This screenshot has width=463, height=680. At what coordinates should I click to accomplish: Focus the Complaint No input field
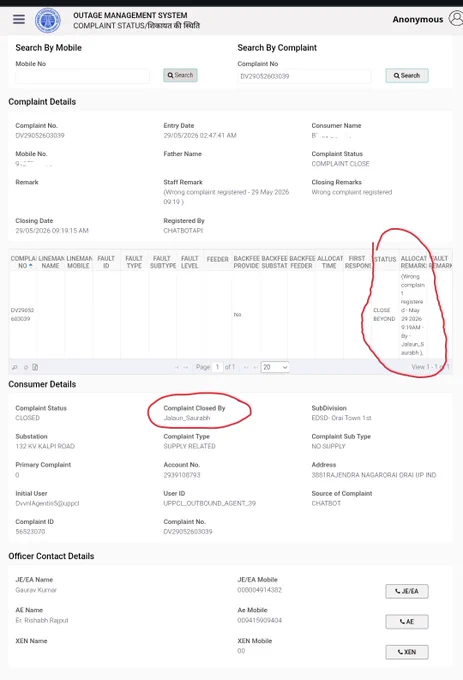coord(304,76)
